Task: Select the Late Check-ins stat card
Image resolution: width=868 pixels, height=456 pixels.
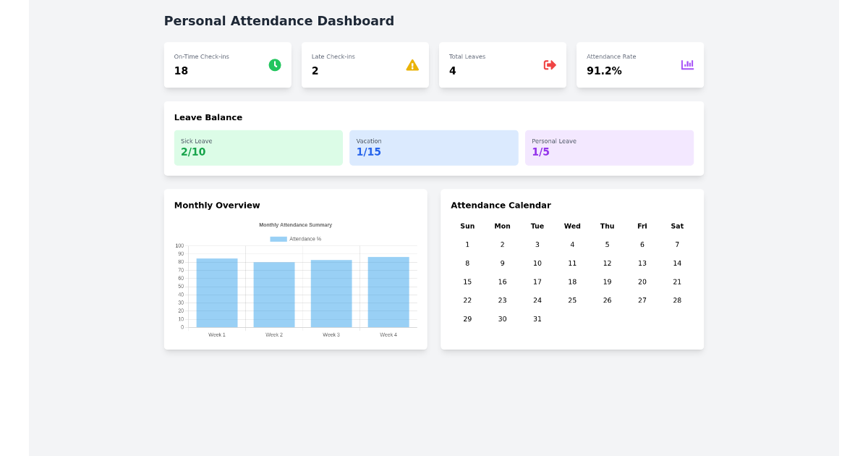Action: (365, 64)
